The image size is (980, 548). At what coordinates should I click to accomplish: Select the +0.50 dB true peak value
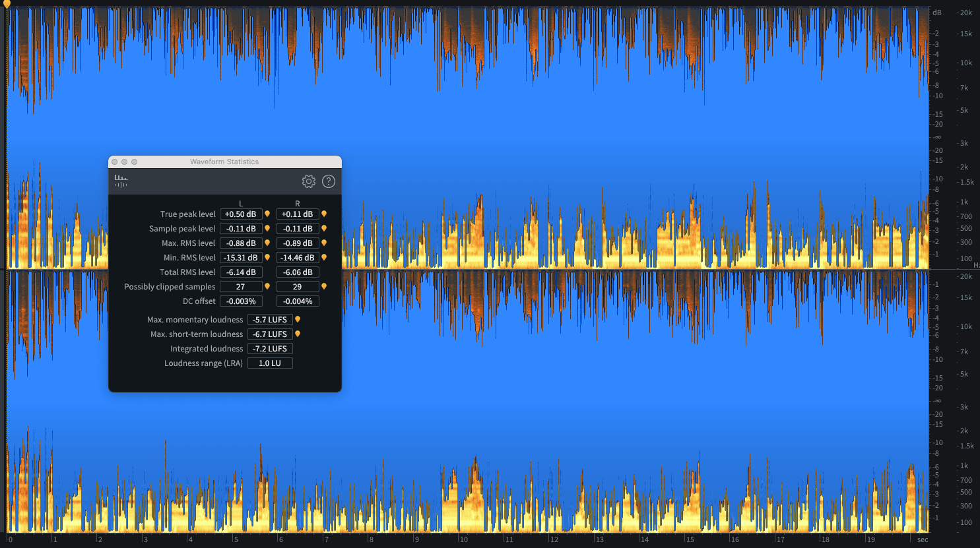241,214
